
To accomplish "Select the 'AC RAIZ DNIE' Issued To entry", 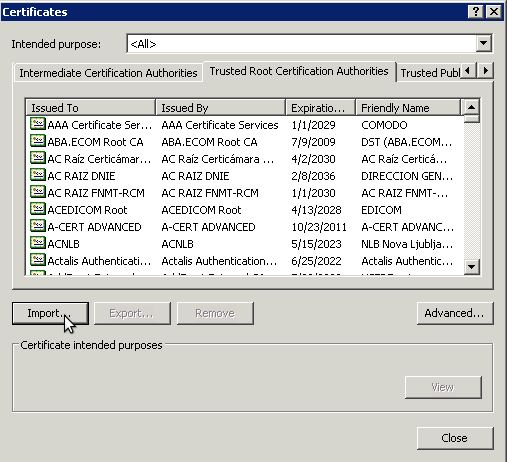I will pos(81,176).
